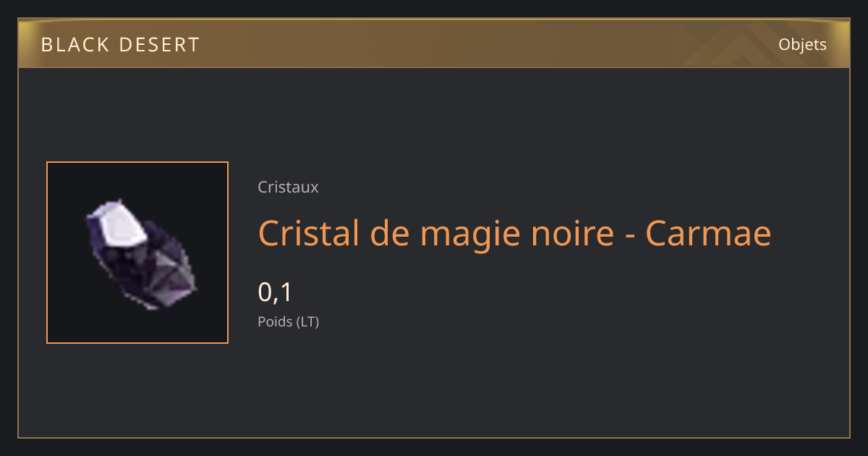Screen dimensions: 868x456
Task: Click the Cristal de magie noire - Carmae title
Action: point(514,233)
